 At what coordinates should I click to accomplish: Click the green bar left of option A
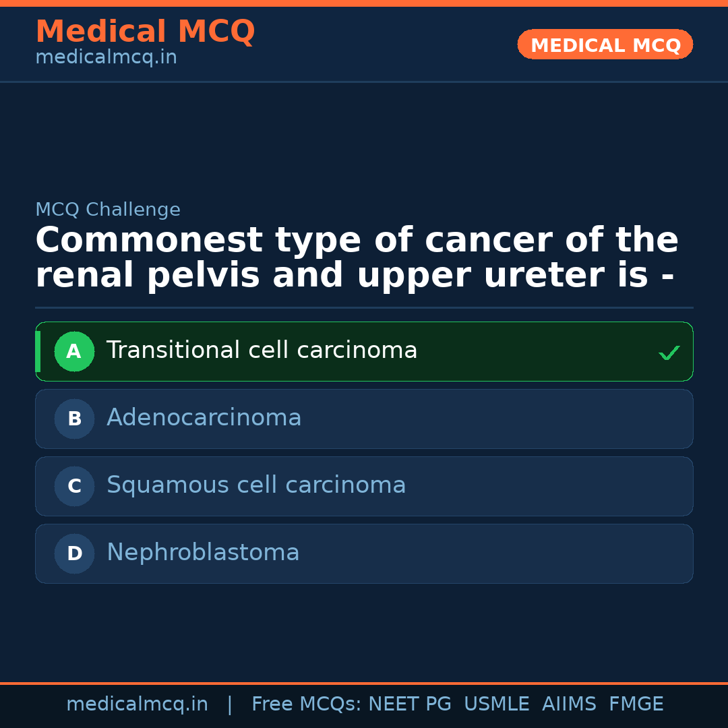tap(38, 351)
